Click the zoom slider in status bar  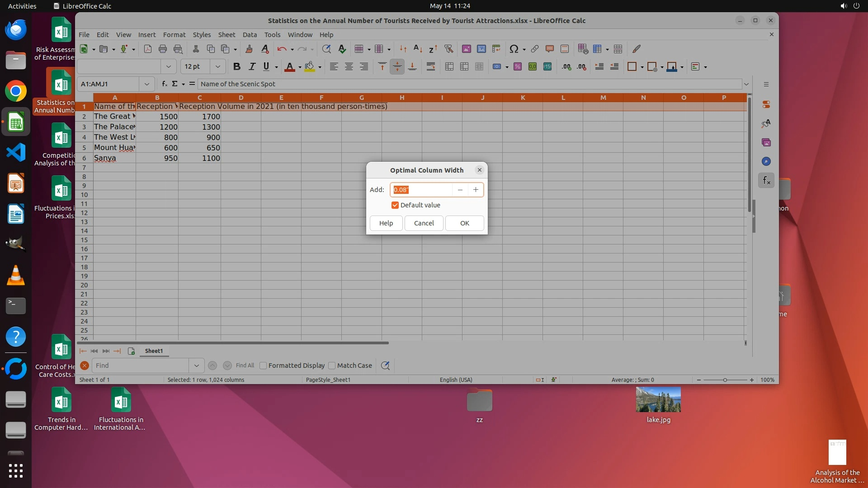point(725,380)
